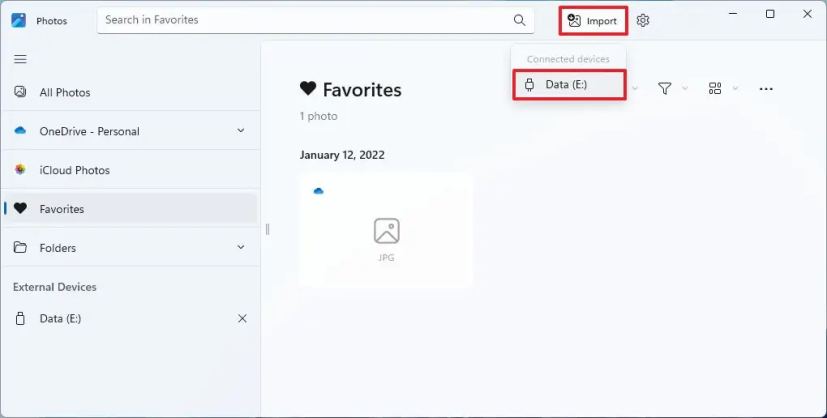Expand the OneDrive - Personal chevron
Screen dimensions: 827x418
[x=241, y=131]
